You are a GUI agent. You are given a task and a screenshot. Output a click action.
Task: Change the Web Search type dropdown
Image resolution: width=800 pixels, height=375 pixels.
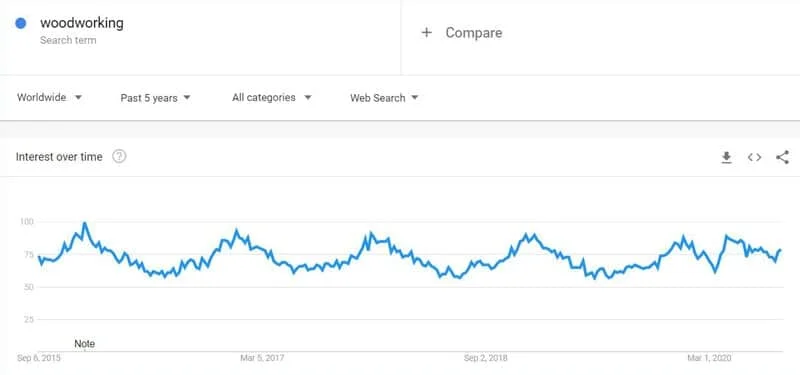coord(384,98)
